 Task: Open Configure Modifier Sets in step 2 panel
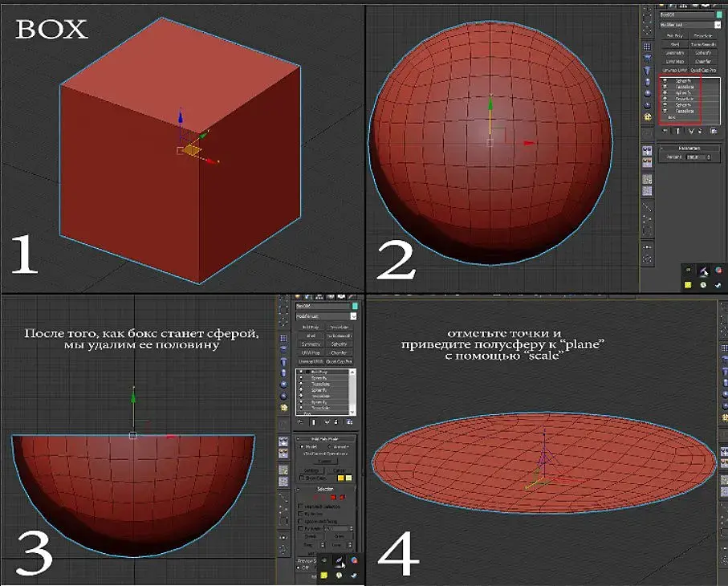pos(713,131)
